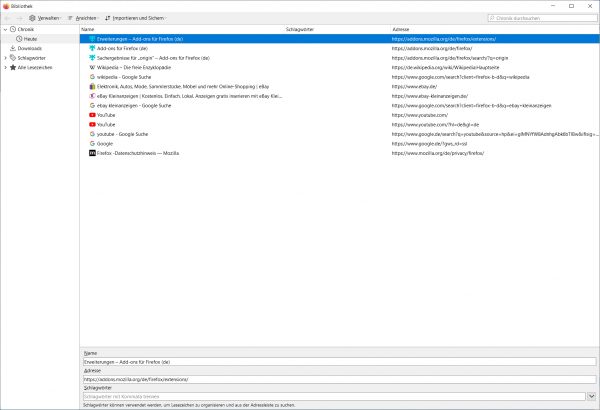The image size is (600, 410).
Task: Open the Ansichten menu
Action: (x=83, y=18)
